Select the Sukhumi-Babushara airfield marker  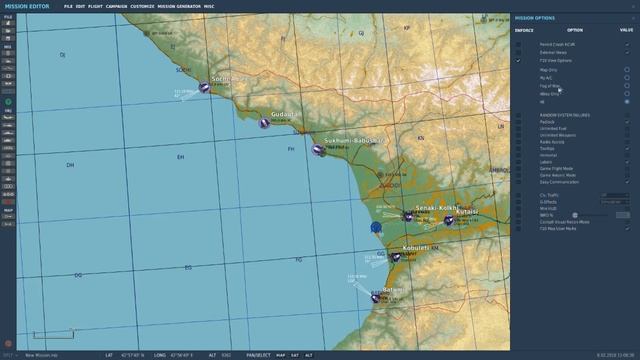(x=318, y=150)
